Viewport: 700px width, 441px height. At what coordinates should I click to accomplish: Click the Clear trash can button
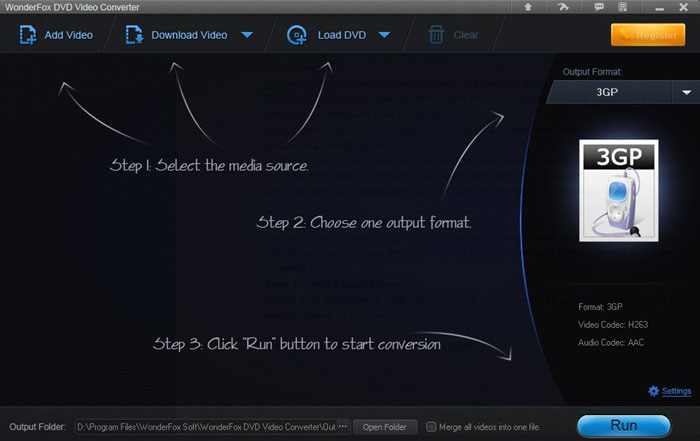[453, 35]
